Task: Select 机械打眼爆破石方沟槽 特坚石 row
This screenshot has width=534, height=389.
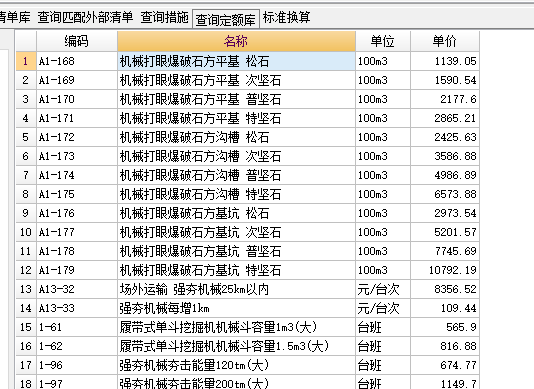Action: pos(236,194)
